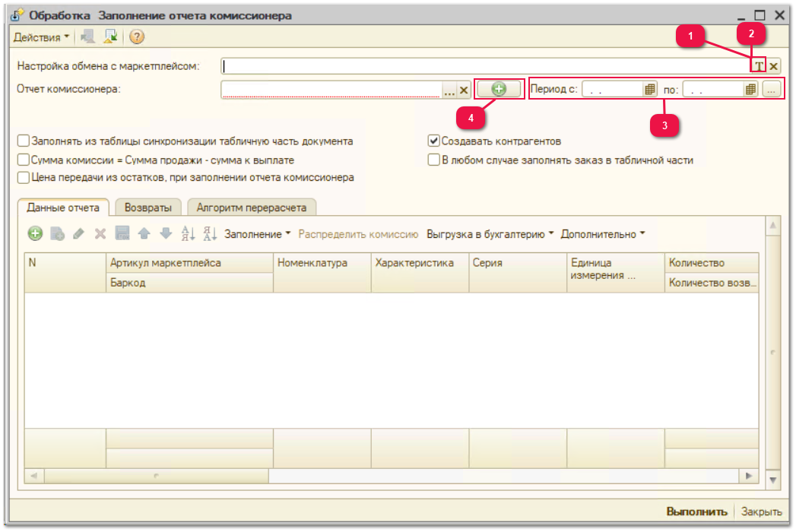The width and height of the screenshot is (796, 532).
Task: Open Заполнение dropdown menu
Action: pos(258,234)
